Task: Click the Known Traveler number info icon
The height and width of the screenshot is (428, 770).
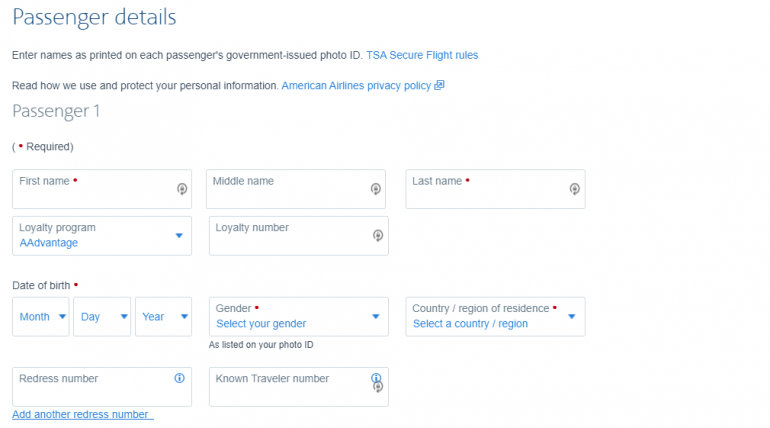Action: pyautogui.click(x=376, y=378)
